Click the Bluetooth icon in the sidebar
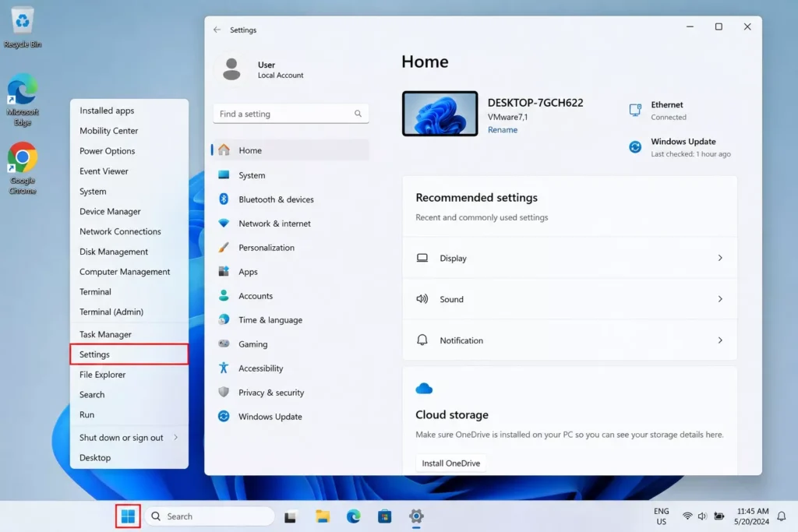 (224, 199)
